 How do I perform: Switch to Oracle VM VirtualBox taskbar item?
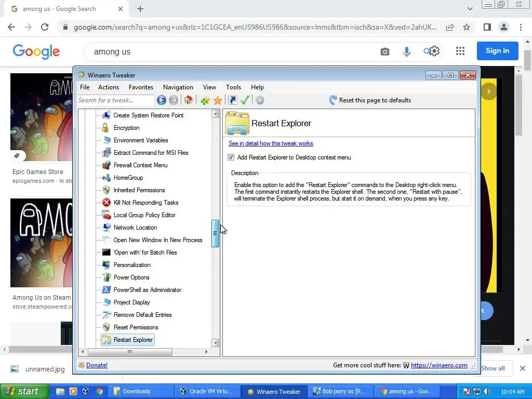click(208, 391)
